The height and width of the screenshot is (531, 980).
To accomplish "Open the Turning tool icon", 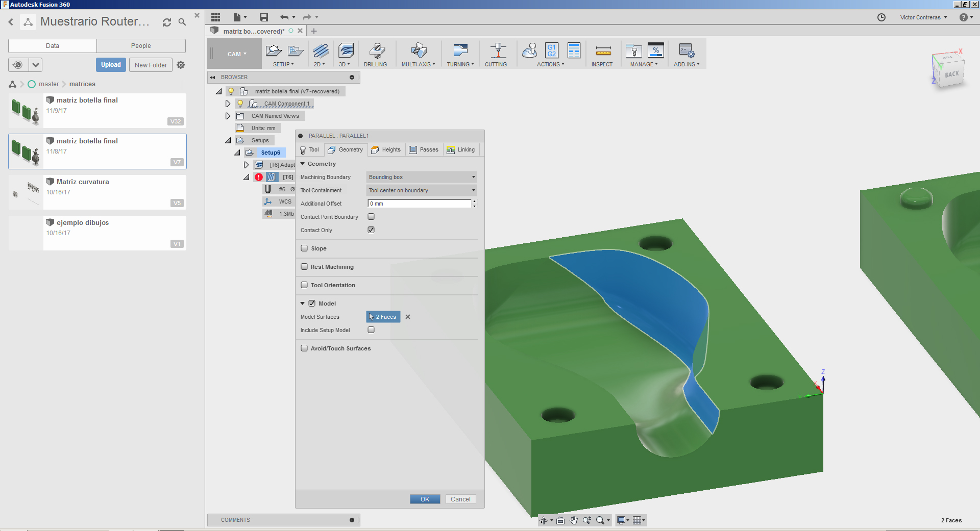I will coord(460,50).
